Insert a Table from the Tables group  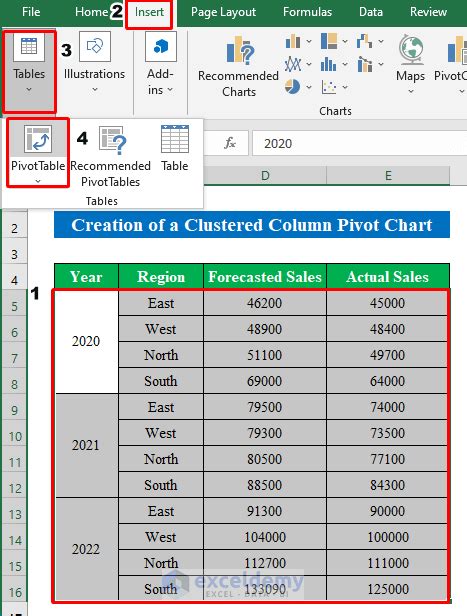click(x=174, y=148)
